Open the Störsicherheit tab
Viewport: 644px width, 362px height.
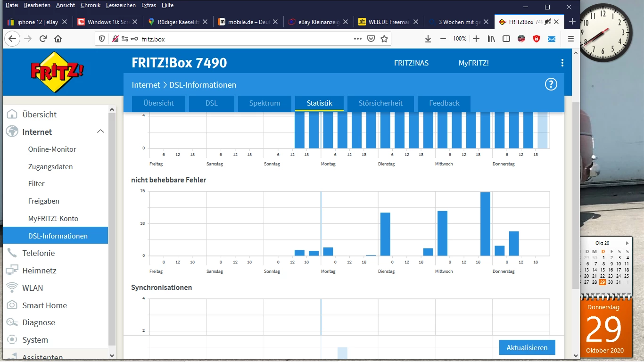pyautogui.click(x=380, y=103)
